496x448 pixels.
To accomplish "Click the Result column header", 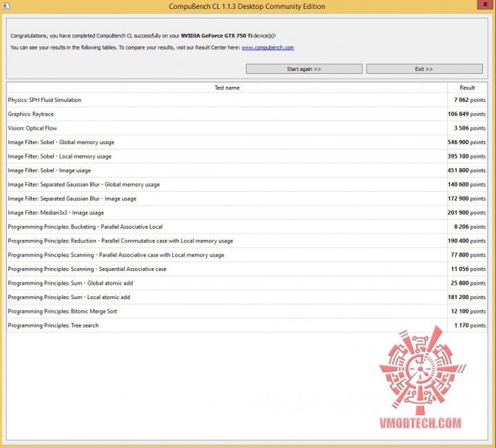I will pos(467,88).
